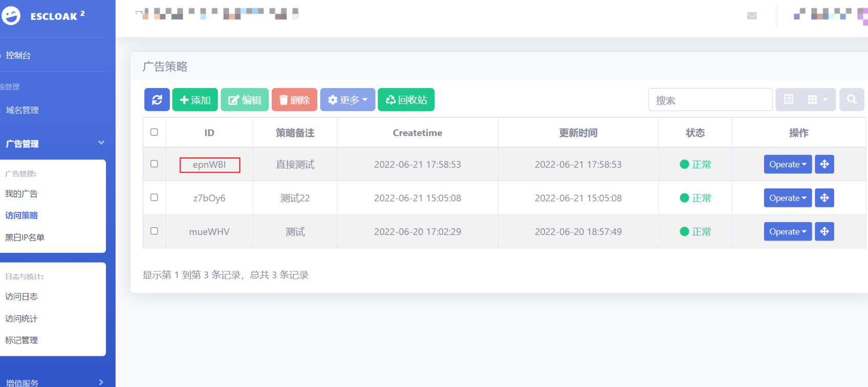Sort by the 状态 column header
Image resolution: width=868 pixels, height=387 pixels.
click(696, 133)
